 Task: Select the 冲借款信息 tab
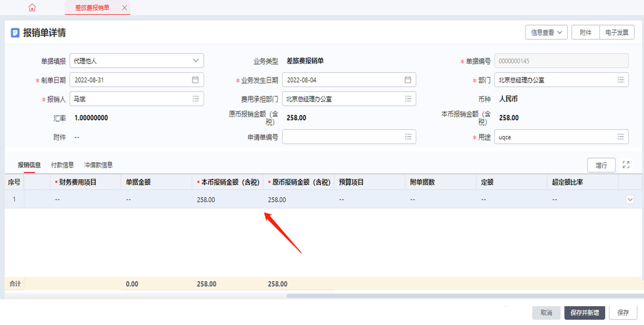coord(98,165)
